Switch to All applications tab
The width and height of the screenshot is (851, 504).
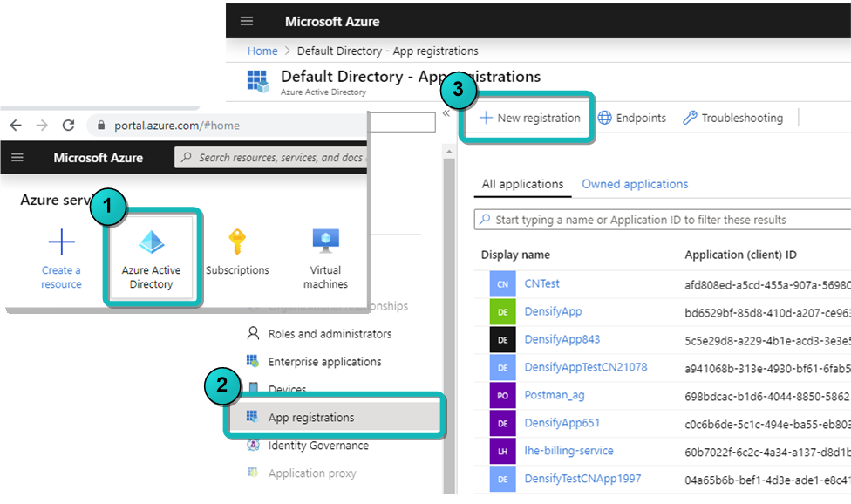522,184
